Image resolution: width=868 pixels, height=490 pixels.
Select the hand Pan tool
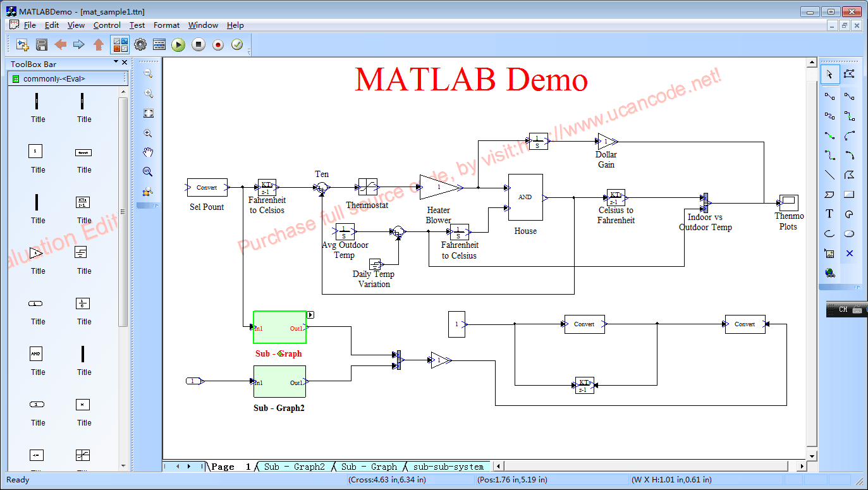pyautogui.click(x=148, y=152)
